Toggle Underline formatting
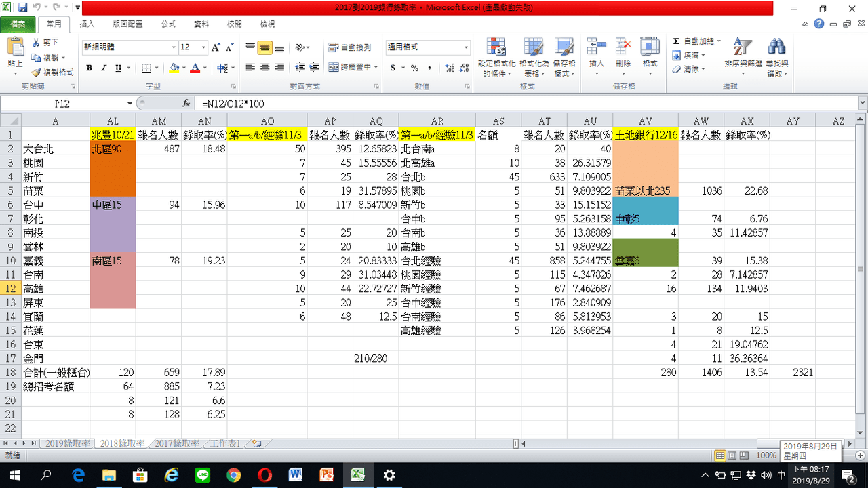 [x=118, y=68]
